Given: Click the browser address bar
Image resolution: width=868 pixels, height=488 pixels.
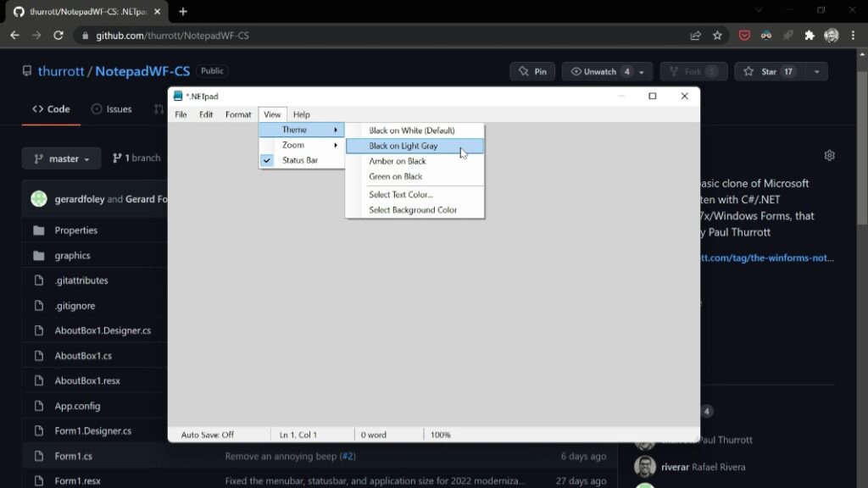Looking at the screenshot, I should pos(339,36).
